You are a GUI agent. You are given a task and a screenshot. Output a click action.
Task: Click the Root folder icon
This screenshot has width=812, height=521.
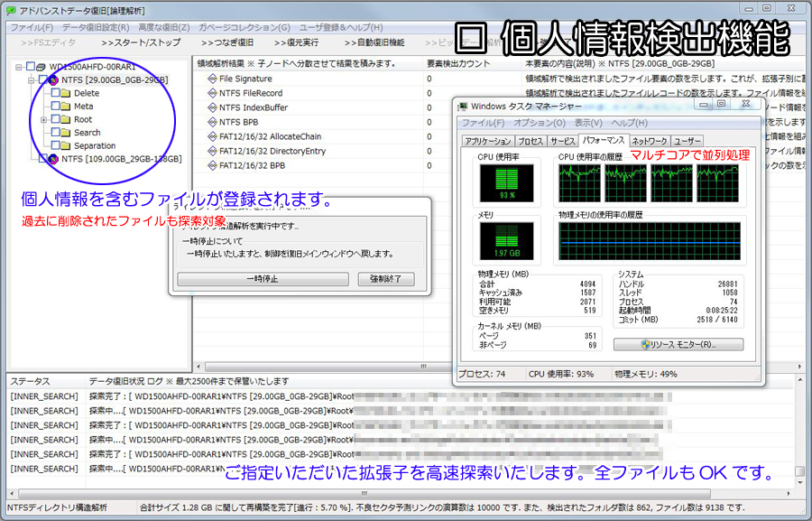pos(65,120)
